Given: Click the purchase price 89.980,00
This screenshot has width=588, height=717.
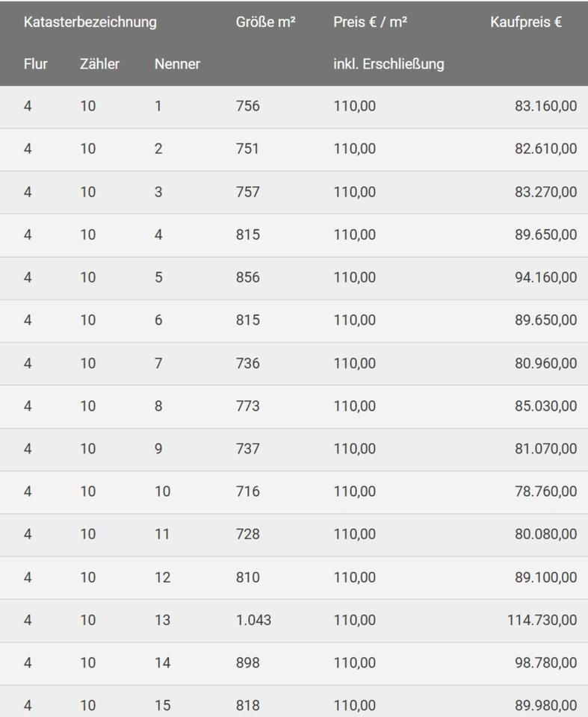Looking at the screenshot, I should [545, 705].
